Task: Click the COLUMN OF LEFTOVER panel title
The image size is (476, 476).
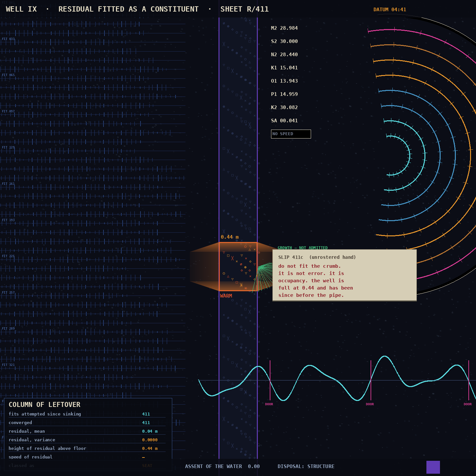Action: 45,405
